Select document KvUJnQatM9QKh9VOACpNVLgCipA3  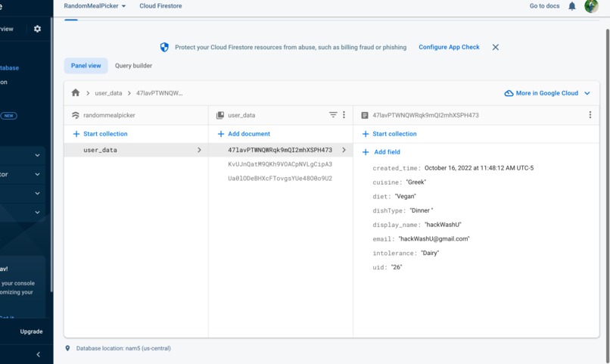coord(280,164)
